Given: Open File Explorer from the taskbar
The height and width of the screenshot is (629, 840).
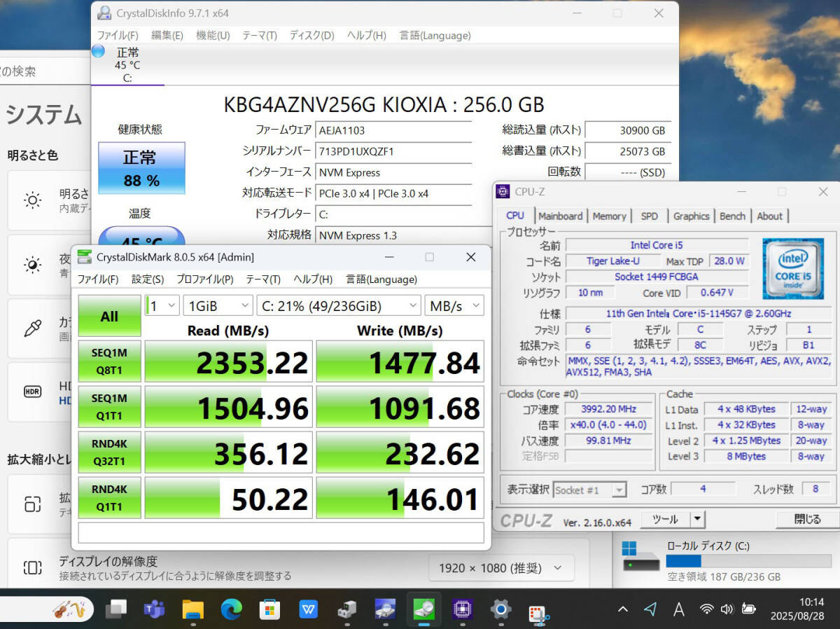Looking at the screenshot, I should pyautogui.click(x=192, y=609).
